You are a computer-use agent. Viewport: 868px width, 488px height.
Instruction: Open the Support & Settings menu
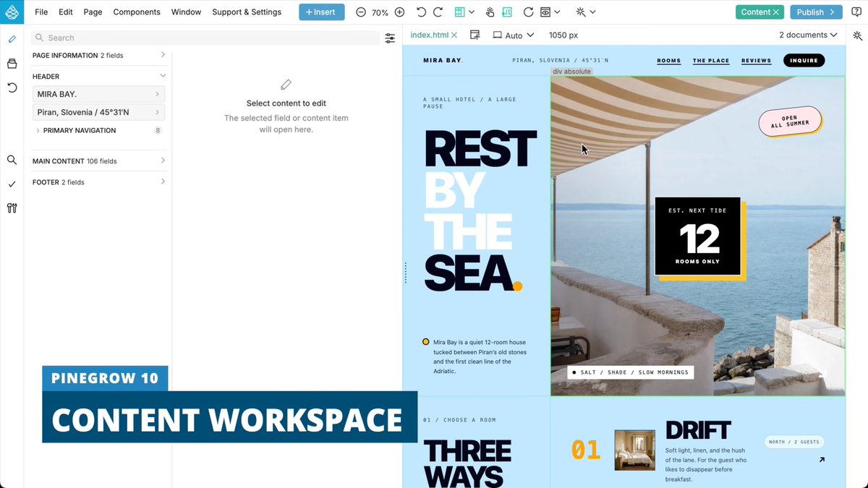pyautogui.click(x=247, y=12)
